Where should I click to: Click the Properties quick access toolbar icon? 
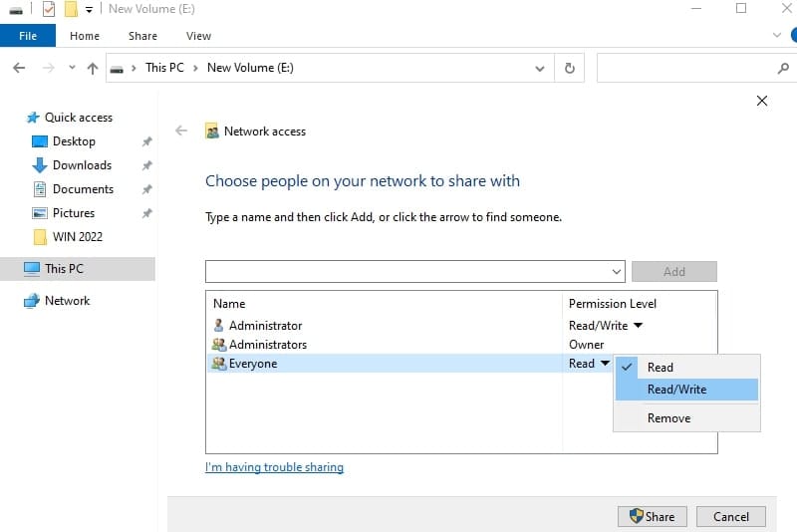tap(49, 9)
